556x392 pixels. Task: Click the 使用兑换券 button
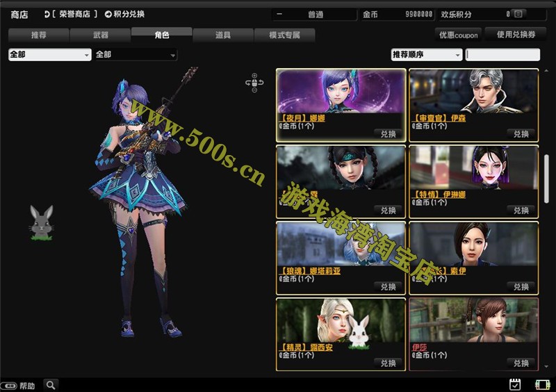pyautogui.click(x=516, y=33)
